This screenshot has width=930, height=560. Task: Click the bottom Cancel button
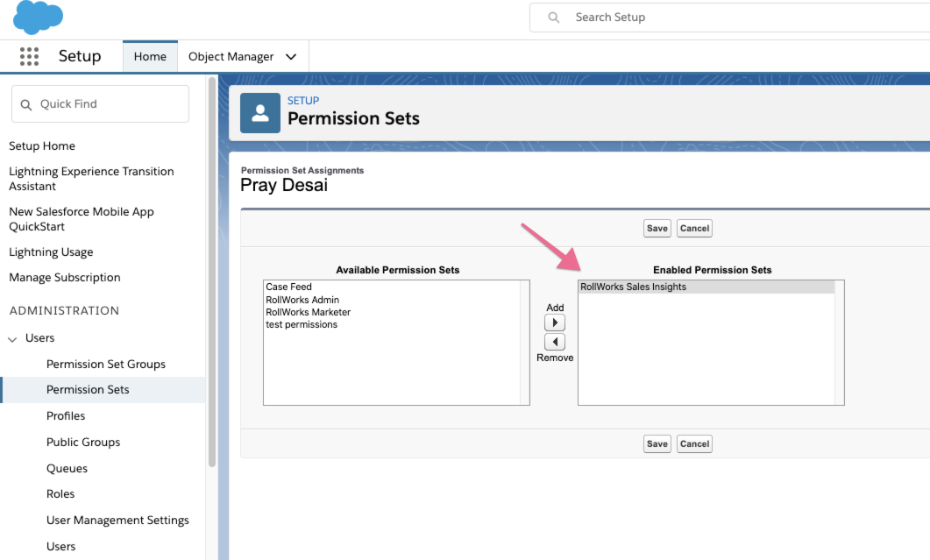point(694,443)
